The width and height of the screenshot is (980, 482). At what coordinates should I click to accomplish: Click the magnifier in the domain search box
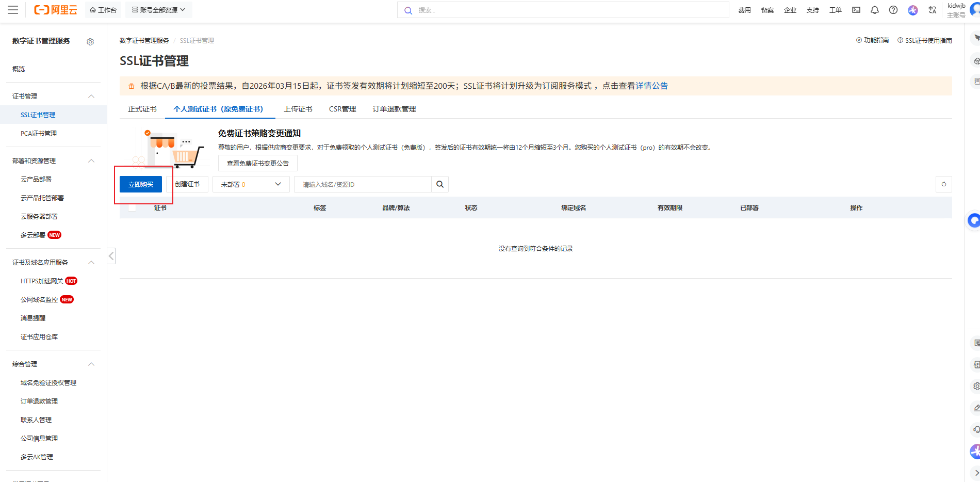(x=439, y=184)
